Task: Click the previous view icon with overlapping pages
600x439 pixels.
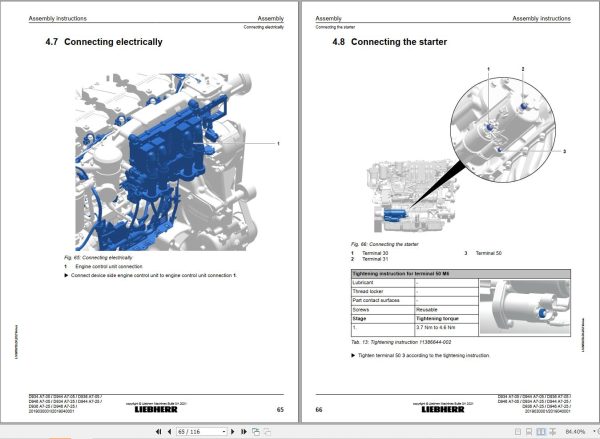Action: 256,432
